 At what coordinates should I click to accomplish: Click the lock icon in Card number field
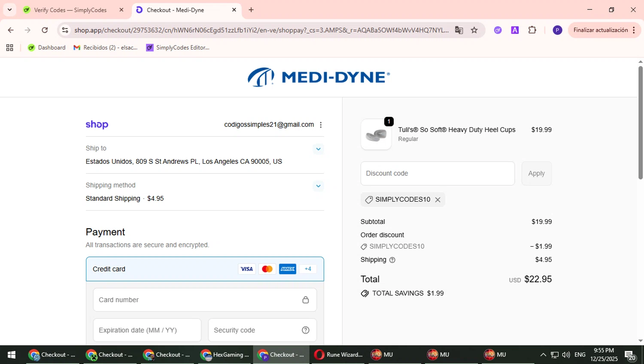(x=306, y=300)
